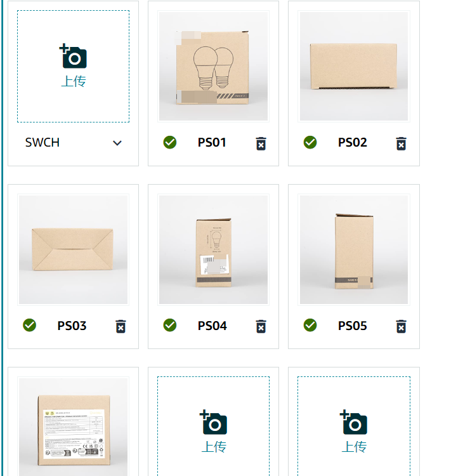
Task: Click the 上传 text in bottom right slot
Action: click(354, 447)
